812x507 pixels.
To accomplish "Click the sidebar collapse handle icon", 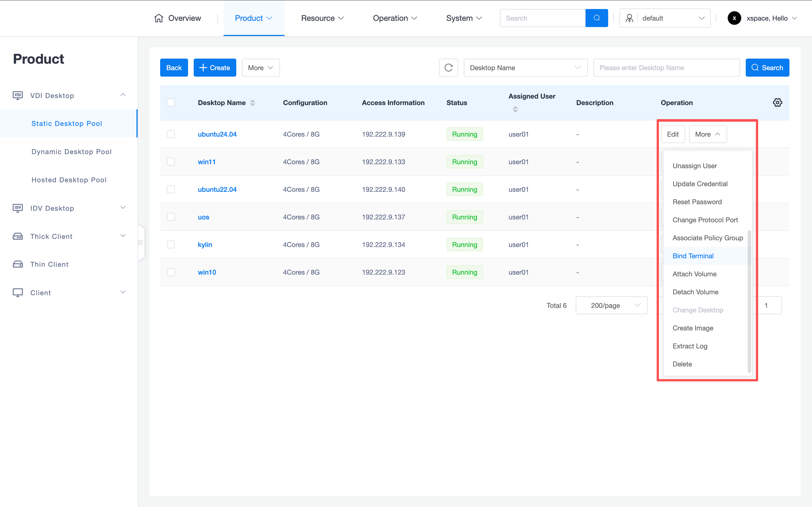I will [141, 243].
